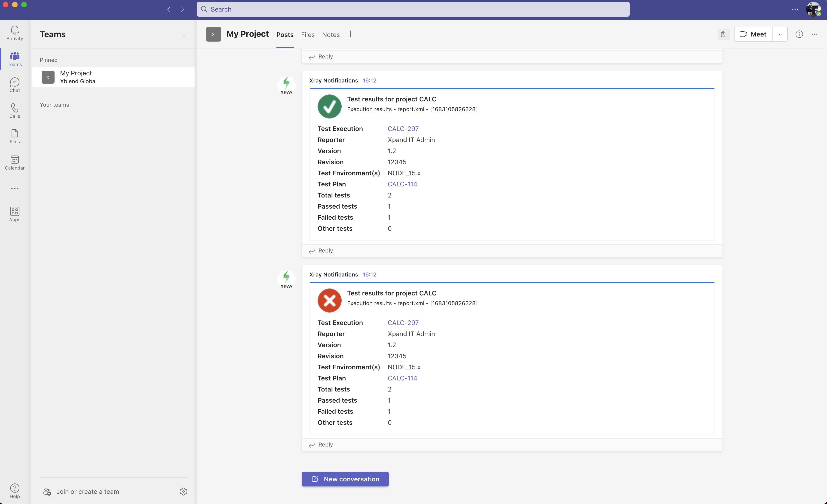This screenshot has width=827, height=504.
Task: Click passed card title 'Test results for project CALC'
Action: tap(392, 99)
